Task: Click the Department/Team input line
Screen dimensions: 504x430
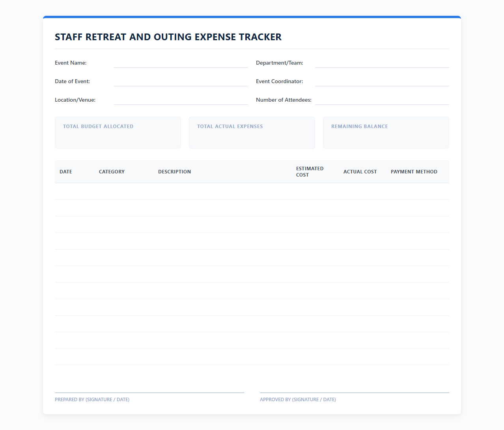Action: (382, 63)
